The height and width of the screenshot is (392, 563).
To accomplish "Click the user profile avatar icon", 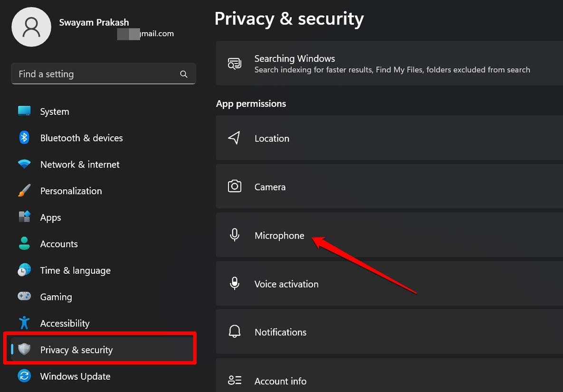I will 31,27.
